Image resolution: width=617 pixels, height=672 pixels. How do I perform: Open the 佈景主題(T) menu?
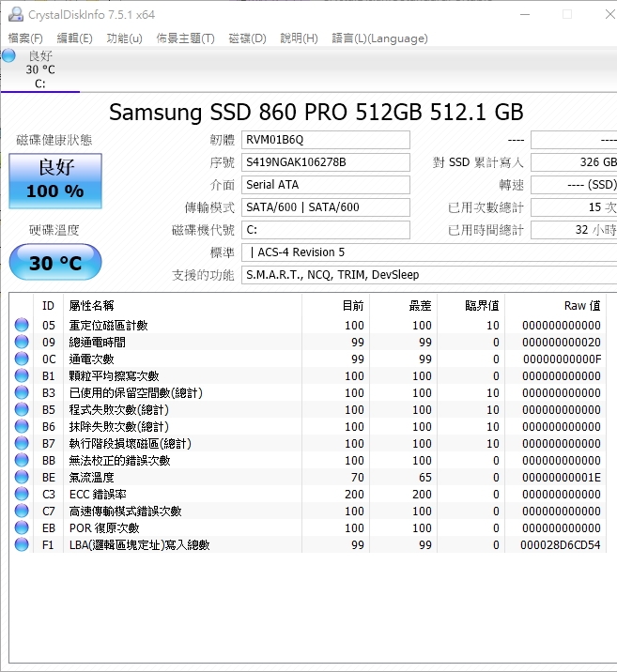tap(185, 38)
